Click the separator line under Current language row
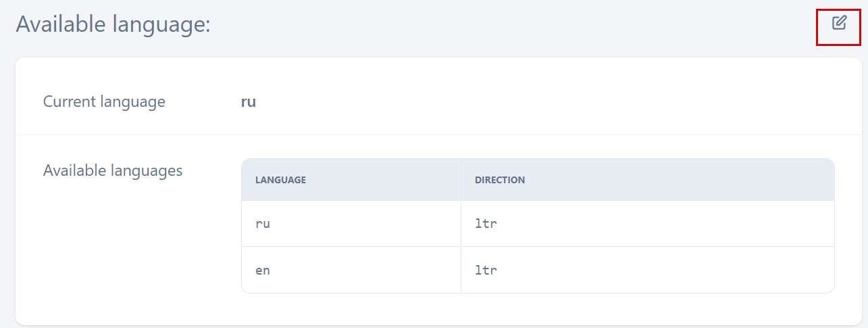The image size is (868, 328). click(x=432, y=135)
